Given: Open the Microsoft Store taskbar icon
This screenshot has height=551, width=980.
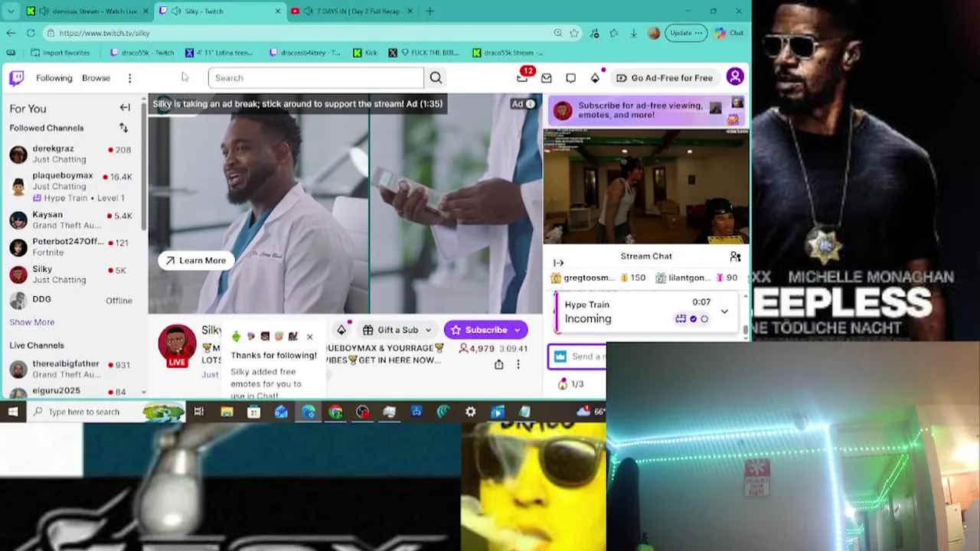Looking at the screenshot, I should click(x=253, y=412).
